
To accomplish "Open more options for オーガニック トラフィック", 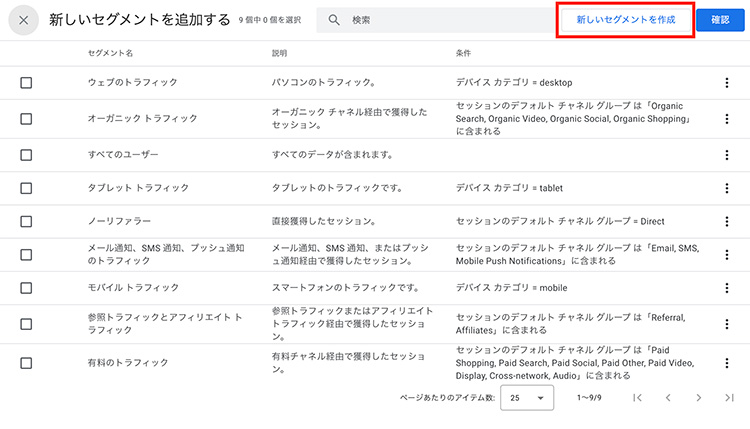I will (727, 119).
